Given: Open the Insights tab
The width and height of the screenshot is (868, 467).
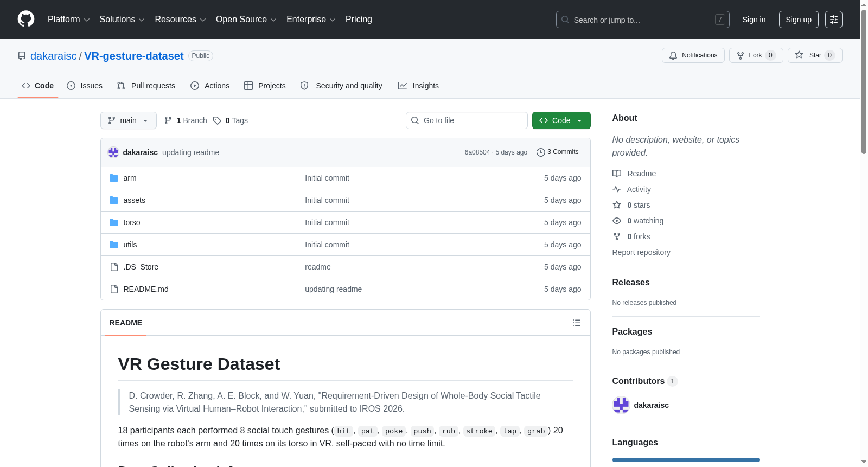Looking at the screenshot, I should [x=418, y=86].
